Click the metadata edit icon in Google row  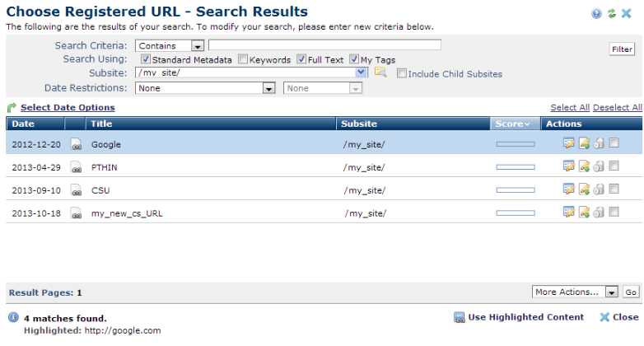[568, 143]
